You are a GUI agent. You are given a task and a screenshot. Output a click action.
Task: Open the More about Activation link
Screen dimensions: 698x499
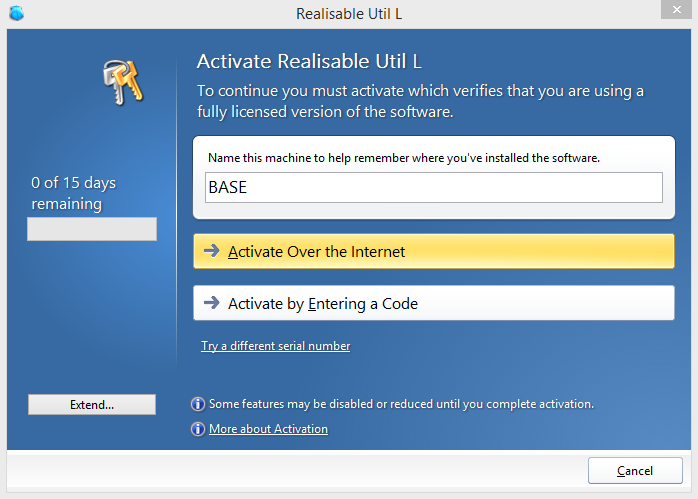tap(268, 429)
